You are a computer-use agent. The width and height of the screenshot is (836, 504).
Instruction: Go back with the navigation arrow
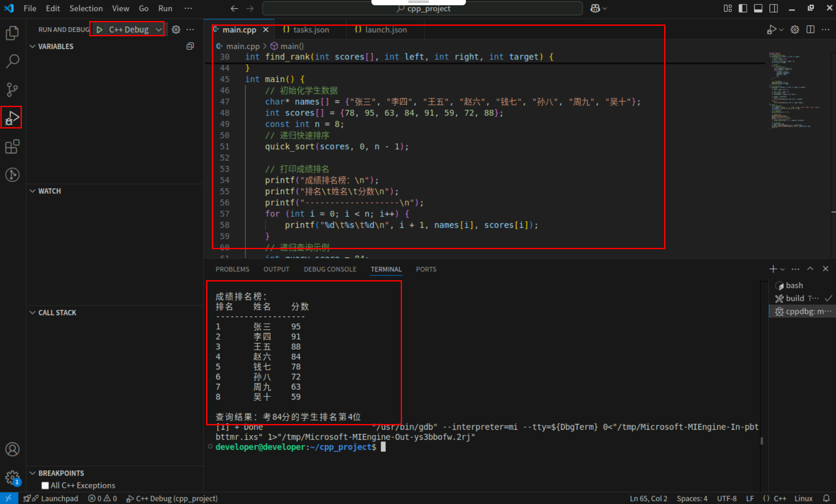tap(234, 8)
